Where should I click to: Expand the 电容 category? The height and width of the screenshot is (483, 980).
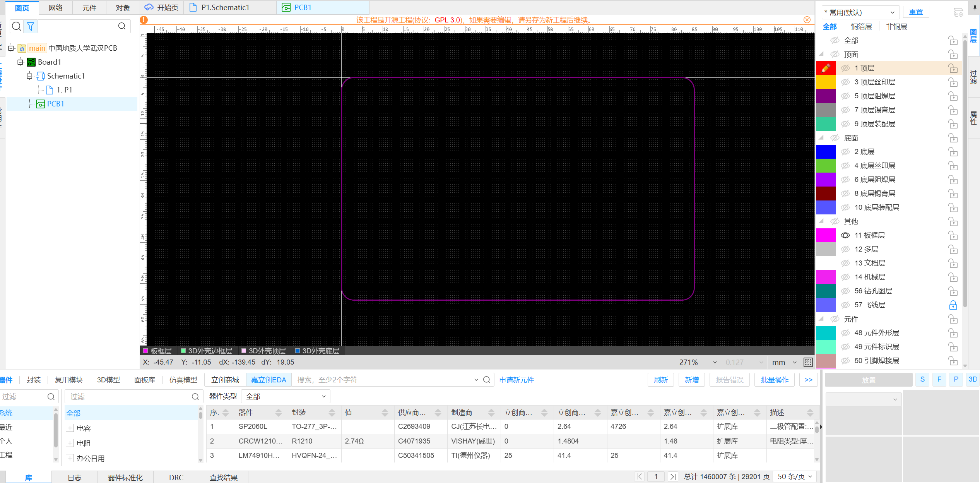tap(70, 428)
